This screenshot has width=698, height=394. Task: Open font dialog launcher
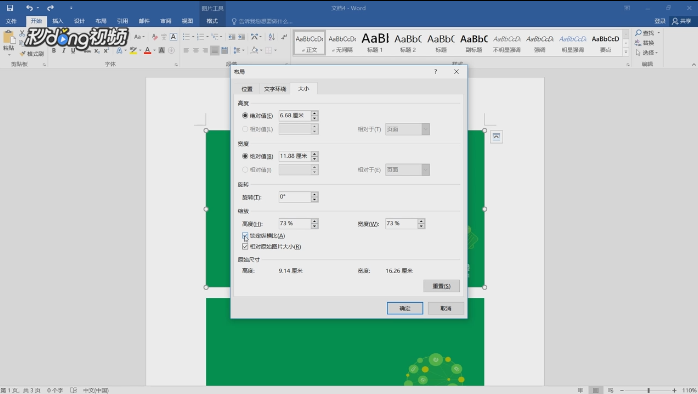click(x=176, y=65)
